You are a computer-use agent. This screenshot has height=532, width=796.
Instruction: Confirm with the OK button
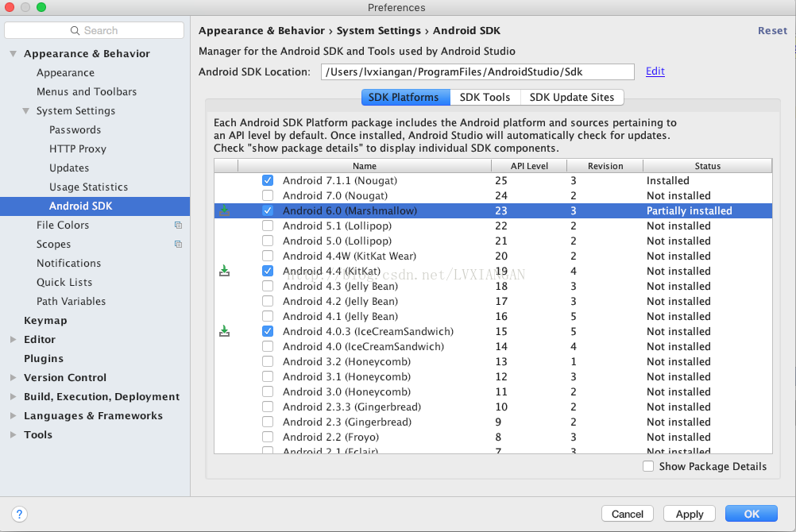coord(752,514)
